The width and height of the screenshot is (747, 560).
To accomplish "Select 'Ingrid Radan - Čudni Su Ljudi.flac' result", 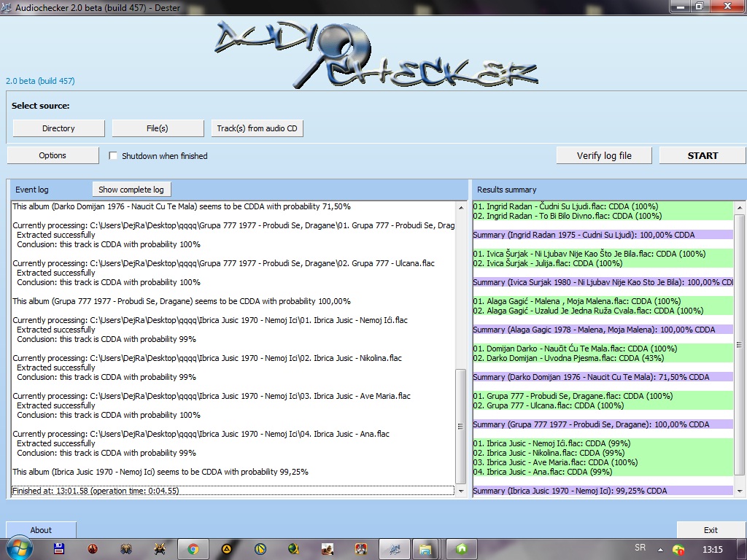I will coord(603,206).
